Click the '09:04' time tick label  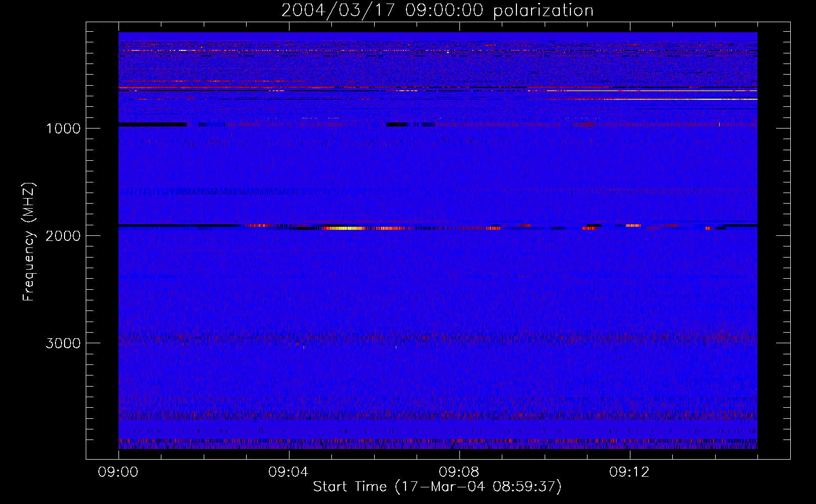[x=288, y=472]
